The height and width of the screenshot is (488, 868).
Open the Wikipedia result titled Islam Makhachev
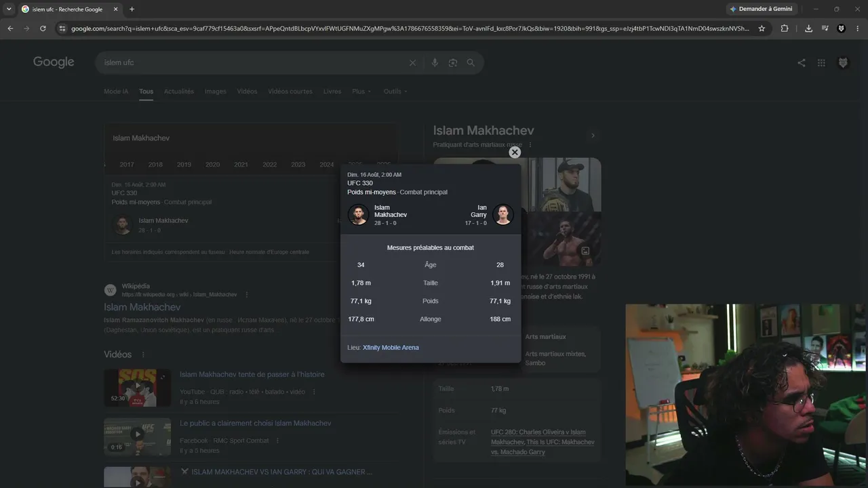[142, 307]
